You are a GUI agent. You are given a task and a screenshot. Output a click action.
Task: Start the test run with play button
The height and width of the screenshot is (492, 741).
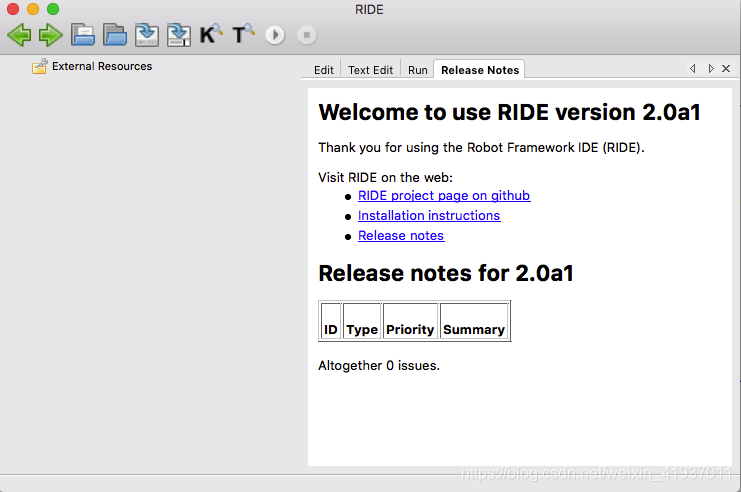[x=275, y=35]
